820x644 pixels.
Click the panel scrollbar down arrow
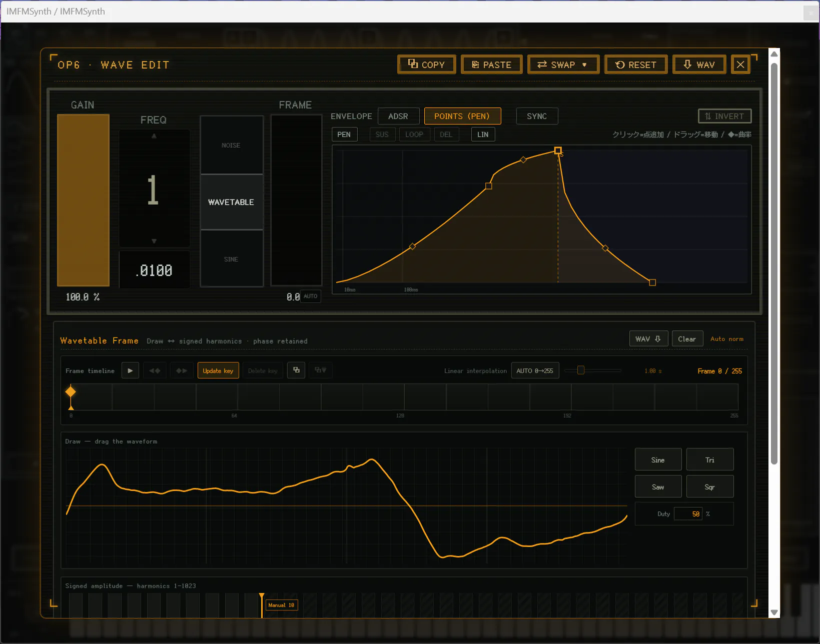coord(774,612)
